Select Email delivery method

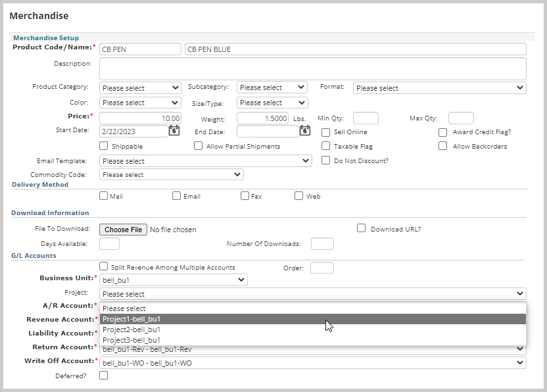[176, 196]
